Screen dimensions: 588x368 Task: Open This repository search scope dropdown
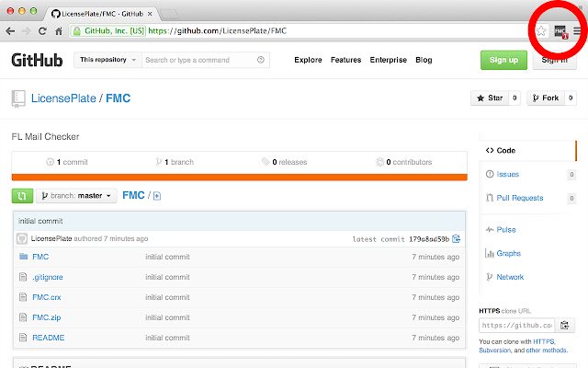pos(107,60)
